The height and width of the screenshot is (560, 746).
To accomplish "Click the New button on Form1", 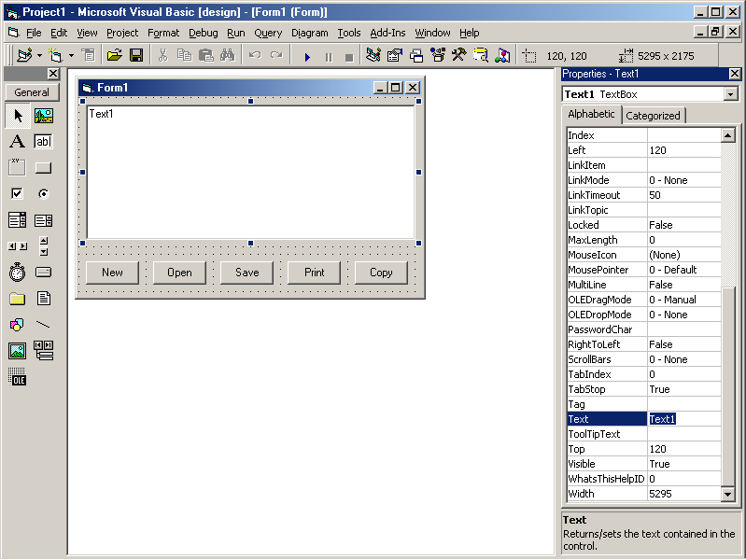I will 112,273.
